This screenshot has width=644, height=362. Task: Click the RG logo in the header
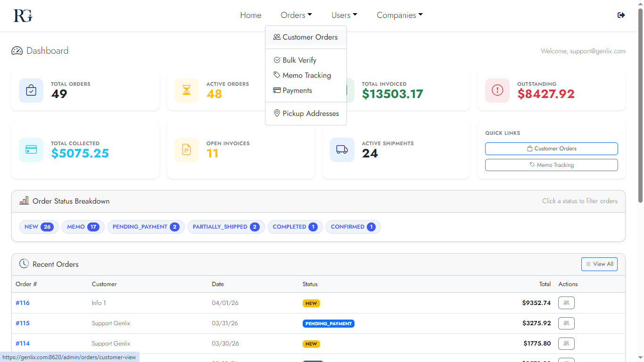pyautogui.click(x=23, y=16)
